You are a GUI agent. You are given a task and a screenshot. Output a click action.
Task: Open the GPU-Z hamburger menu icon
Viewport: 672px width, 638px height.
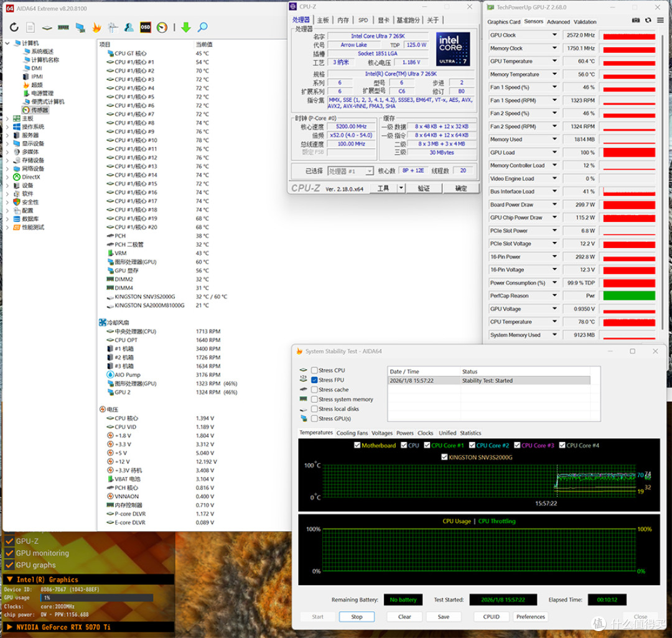pyautogui.click(x=660, y=20)
